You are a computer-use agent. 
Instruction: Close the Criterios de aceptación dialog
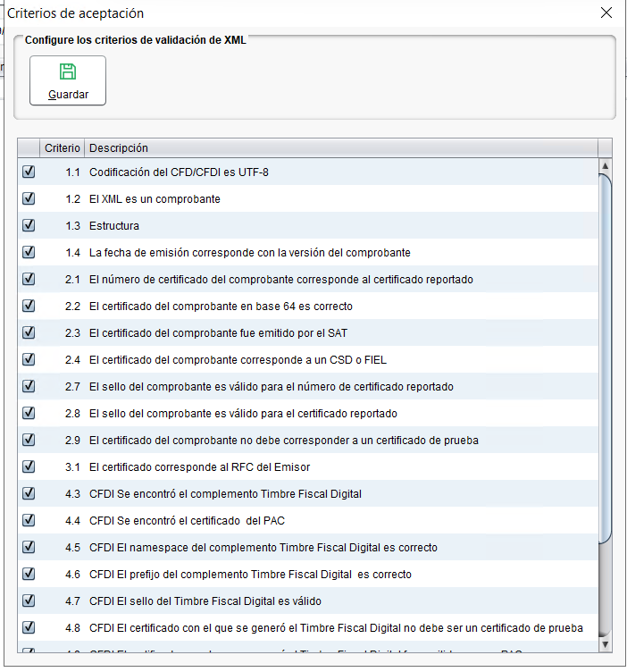[x=606, y=13]
